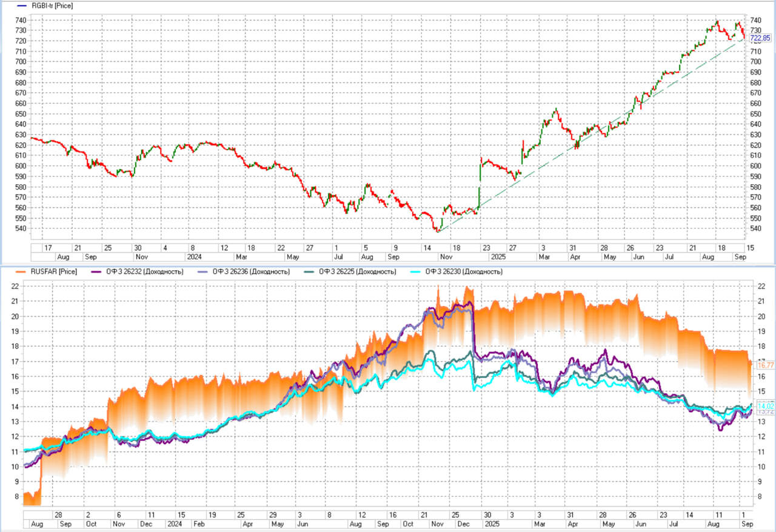Click 'Mar' on the RUSFAR chart time axis
The width and height of the screenshot is (776, 532).
[540, 523]
